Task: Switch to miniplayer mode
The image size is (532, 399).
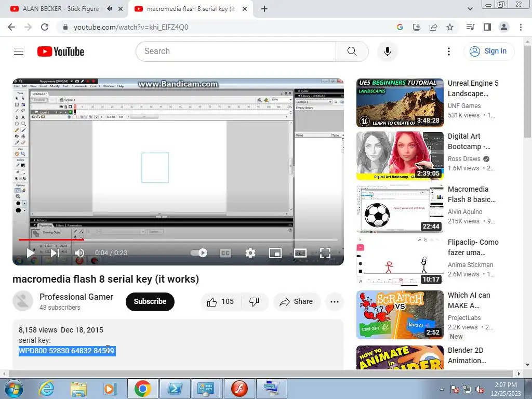Action: pos(275,253)
